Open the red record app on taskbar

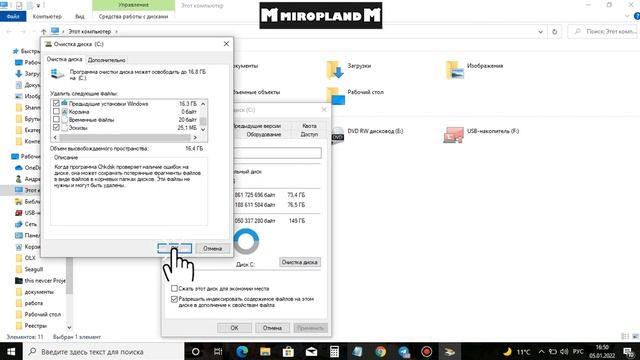tap(427, 351)
